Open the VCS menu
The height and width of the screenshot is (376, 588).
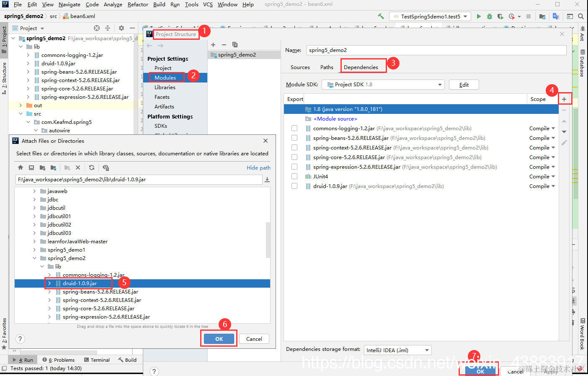point(208,5)
